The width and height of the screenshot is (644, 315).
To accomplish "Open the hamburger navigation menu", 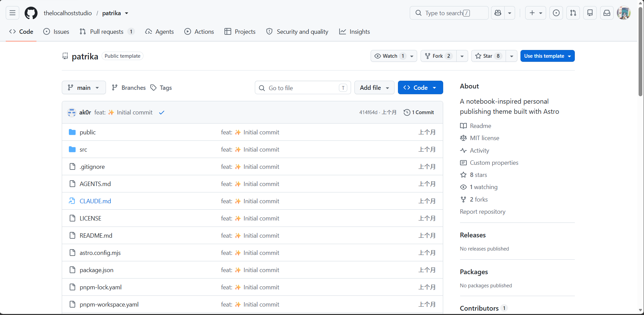I will (12, 13).
